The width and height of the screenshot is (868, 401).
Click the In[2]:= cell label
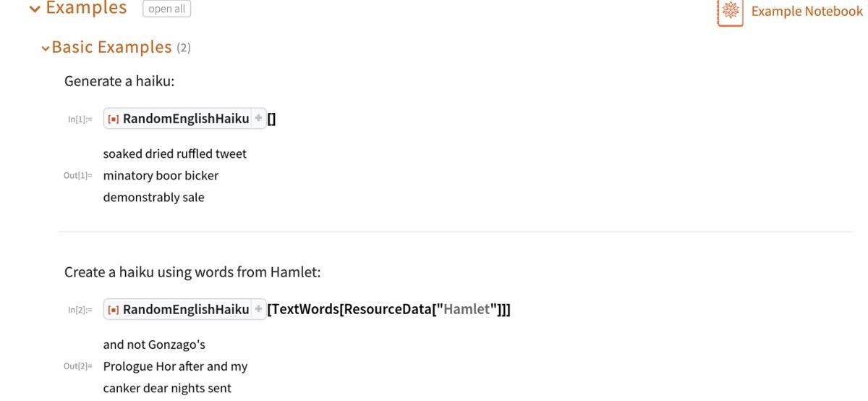point(80,311)
